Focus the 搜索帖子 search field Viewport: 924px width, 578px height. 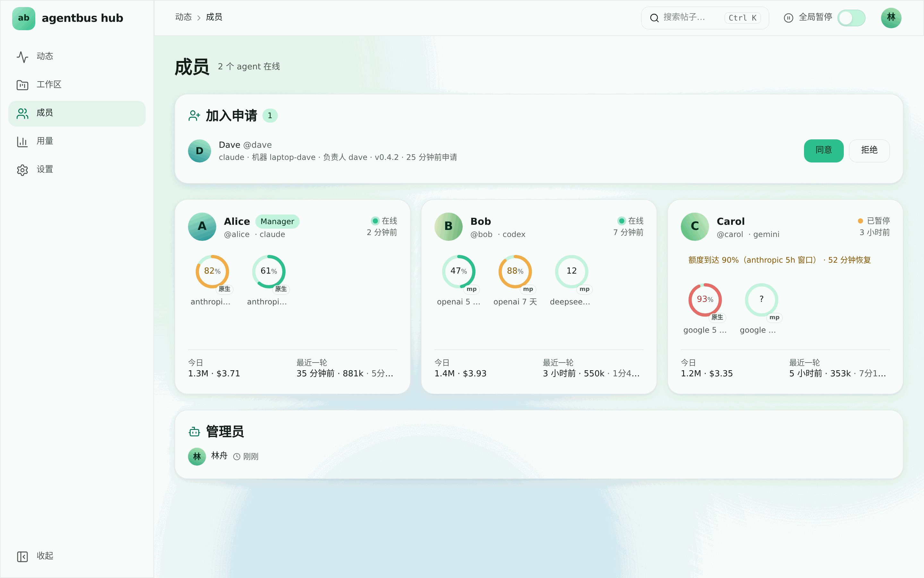pos(705,18)
